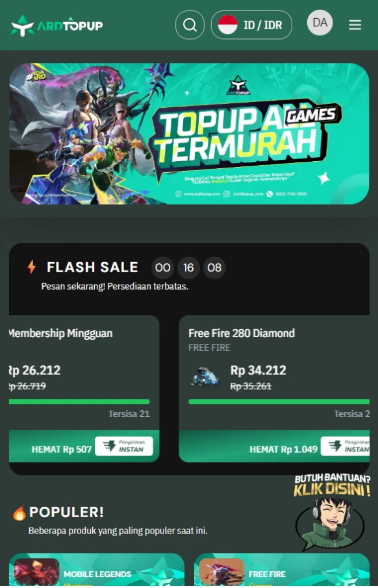Select the Free Fire 280 Diamond deal
Image resolution: width=378 pixels, height=588 pixels.
(x=274, y=389)
